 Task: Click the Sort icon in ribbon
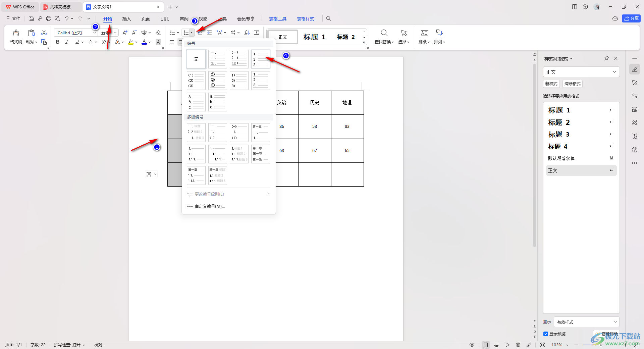coord(247,33)
